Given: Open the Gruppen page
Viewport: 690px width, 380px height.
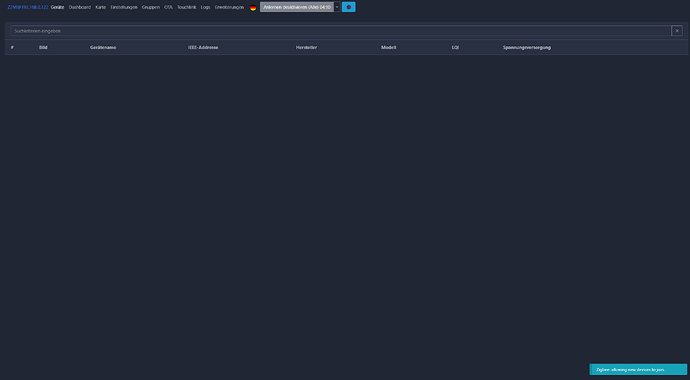Looking at the screenshot, I should point(151,7).
